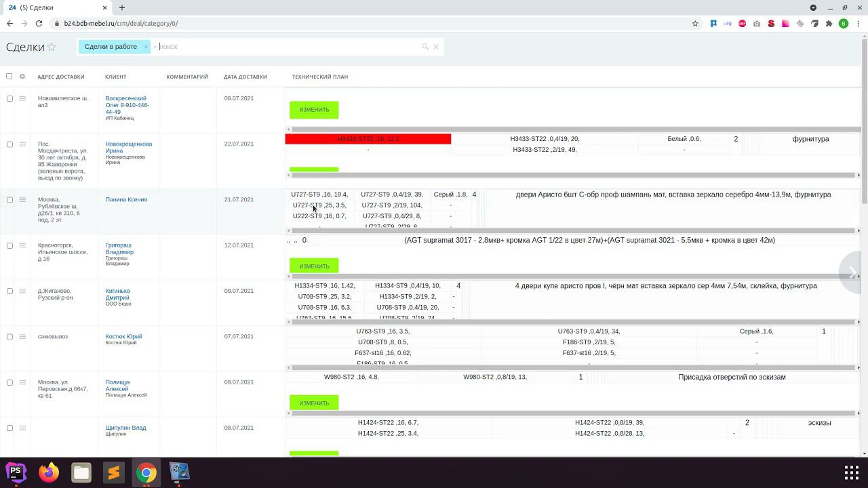
Task: Show row actions for the Панина Ксения deal
Action: 22,200
